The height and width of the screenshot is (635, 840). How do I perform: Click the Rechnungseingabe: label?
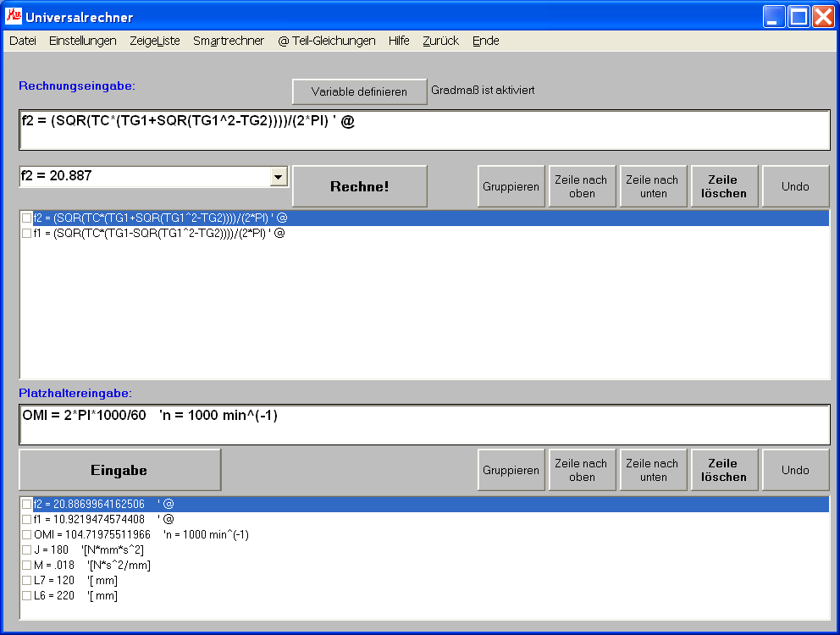click(77, 86)
